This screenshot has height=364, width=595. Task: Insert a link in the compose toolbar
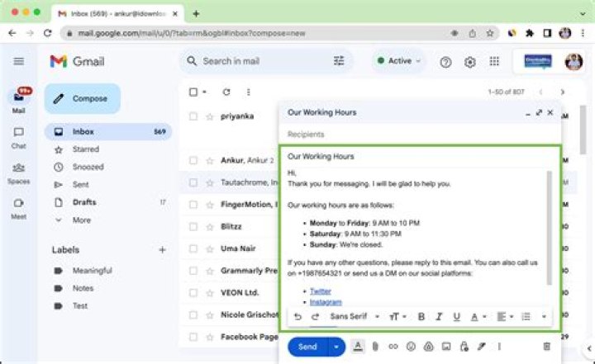pyautogui.click(x=393, y=347)
